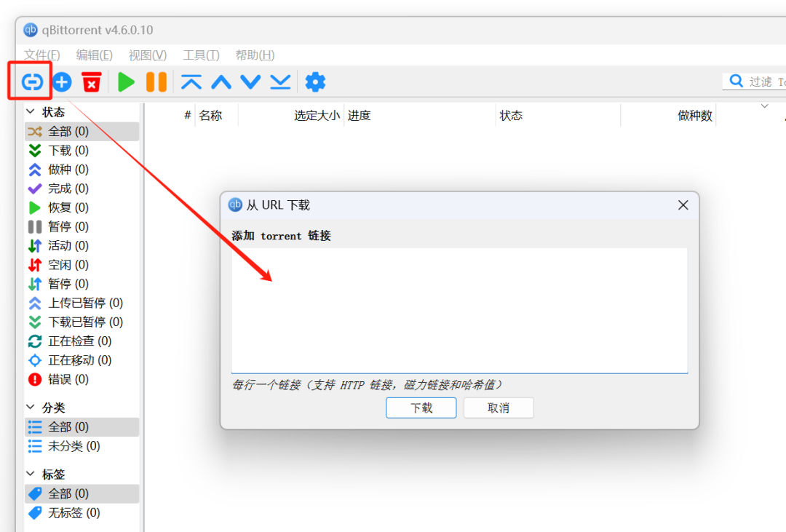Viewport: 786px width, 532px height.
Task: Open the 编辑(E) menu
Action: [x=94, y=55]
